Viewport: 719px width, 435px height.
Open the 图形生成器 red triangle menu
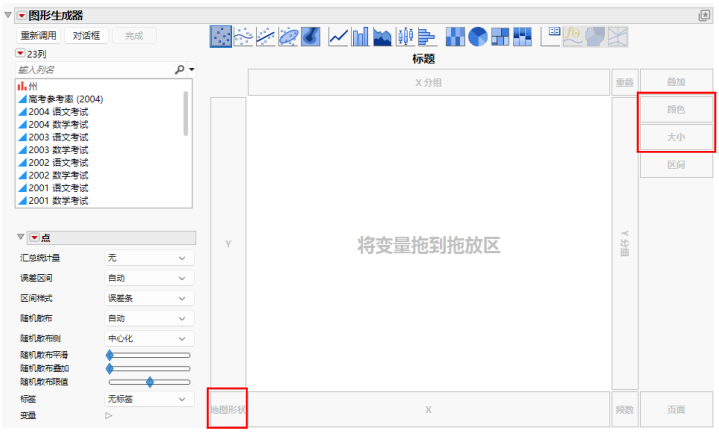[x=22, y=16]
